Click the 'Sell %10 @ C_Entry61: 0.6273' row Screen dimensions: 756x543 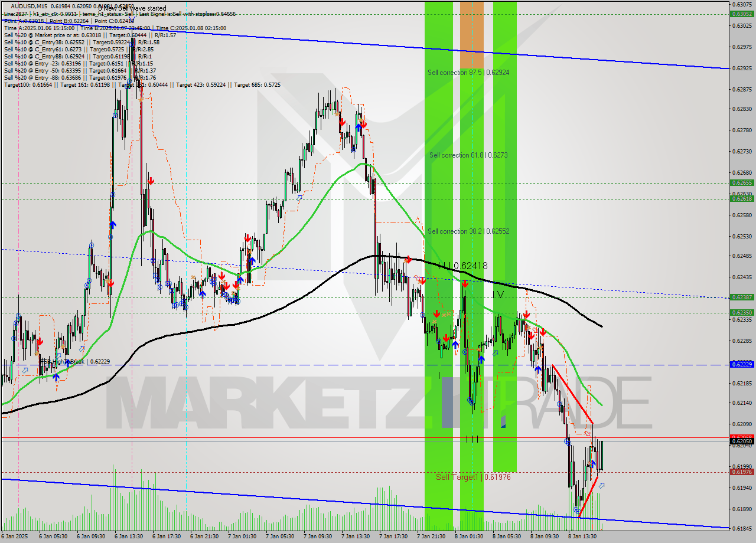pos(79,49)
